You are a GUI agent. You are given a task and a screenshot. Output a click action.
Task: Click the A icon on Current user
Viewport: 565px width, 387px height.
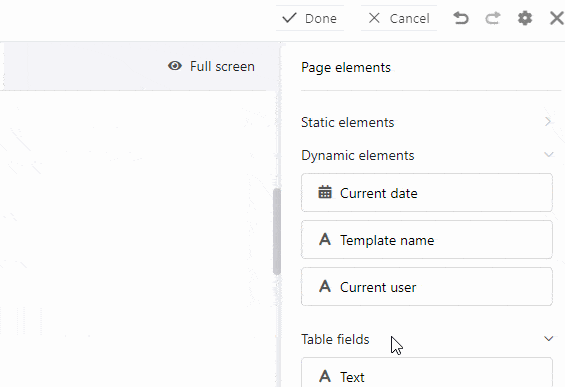[325, 286]
